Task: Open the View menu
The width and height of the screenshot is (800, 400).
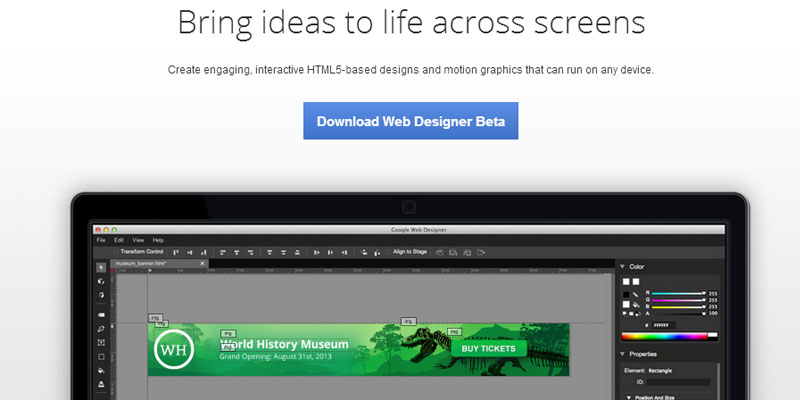Action: 138,240
